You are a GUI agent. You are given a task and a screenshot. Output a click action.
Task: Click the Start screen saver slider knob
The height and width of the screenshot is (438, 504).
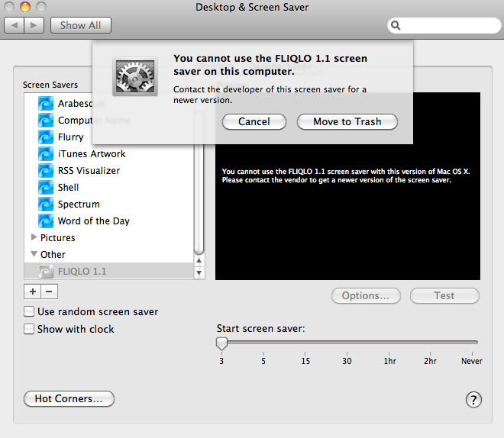[x=221, y=343]
